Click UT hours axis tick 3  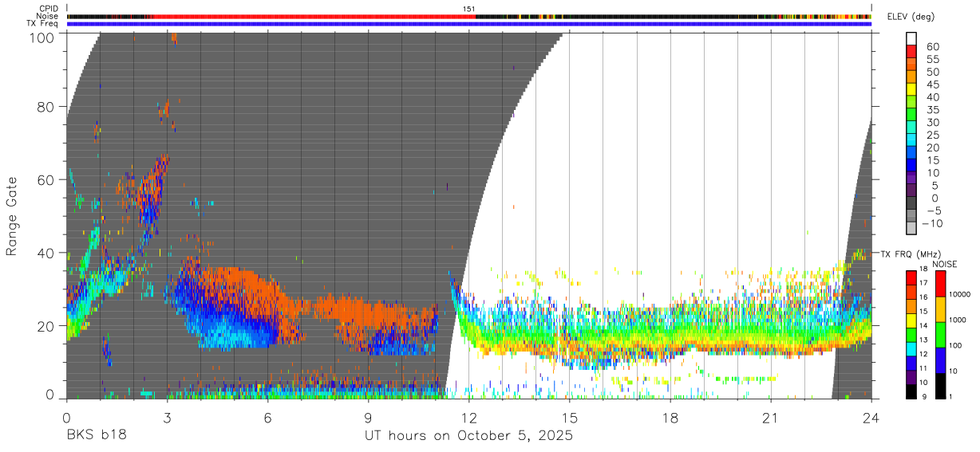coord(168,417)
